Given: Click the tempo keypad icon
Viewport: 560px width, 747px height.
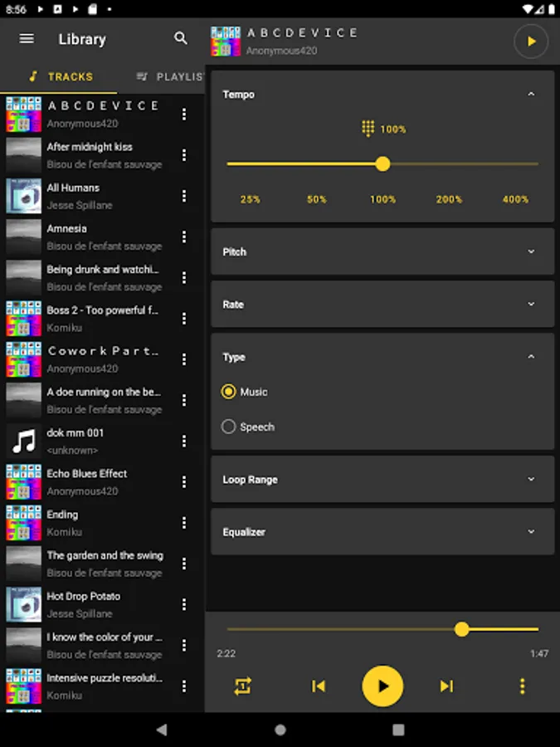Looking at the screenshot, I should (368, 129).
